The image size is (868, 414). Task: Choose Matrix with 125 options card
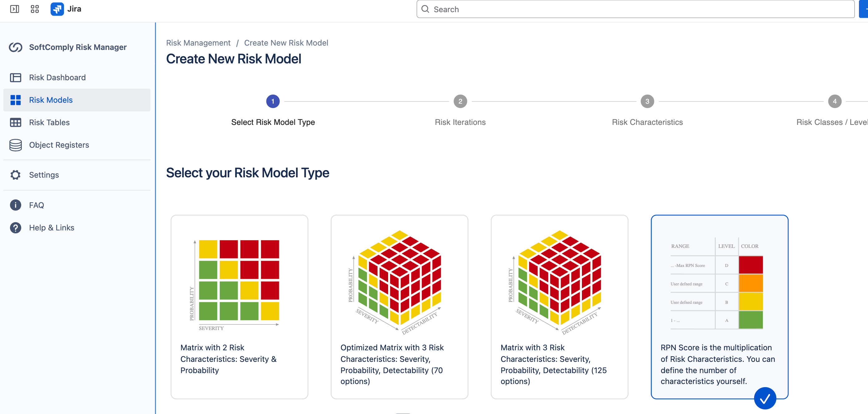point(559,307)
